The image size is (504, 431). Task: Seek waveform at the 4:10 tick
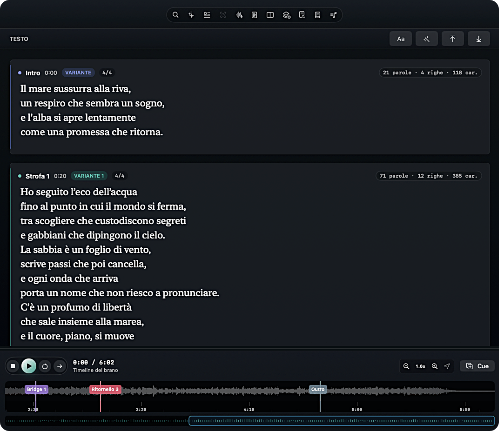(x=249, y=406)
